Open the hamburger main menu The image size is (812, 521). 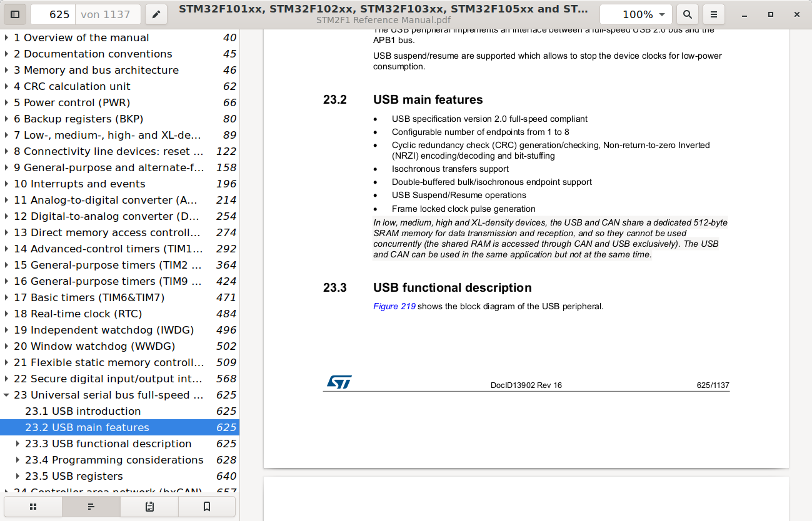[714, 14]
